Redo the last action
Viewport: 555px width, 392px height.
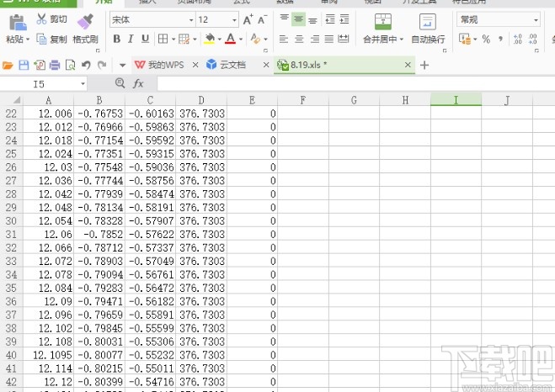click(x=102, y=65)
